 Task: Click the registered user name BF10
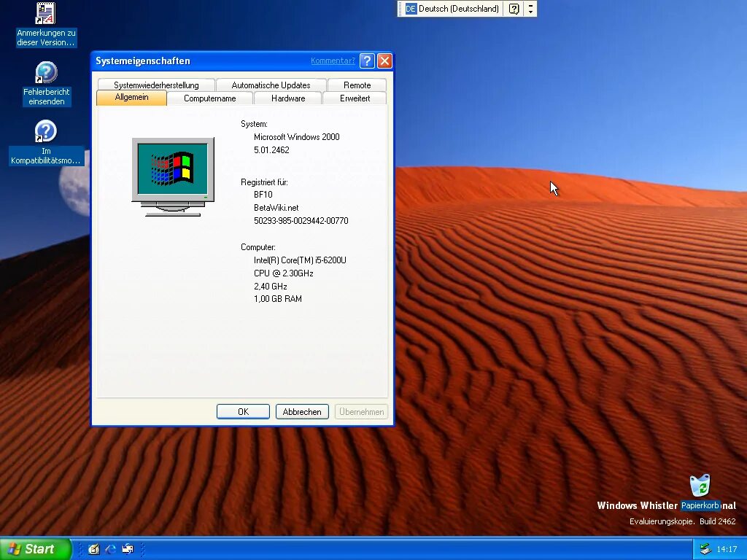(263, 194)
